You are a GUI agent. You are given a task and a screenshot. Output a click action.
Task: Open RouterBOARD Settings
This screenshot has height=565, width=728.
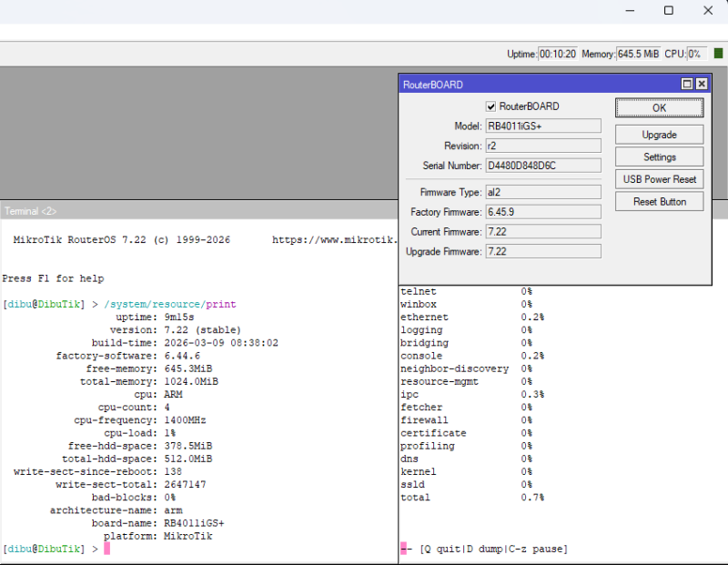pos(659,157)
